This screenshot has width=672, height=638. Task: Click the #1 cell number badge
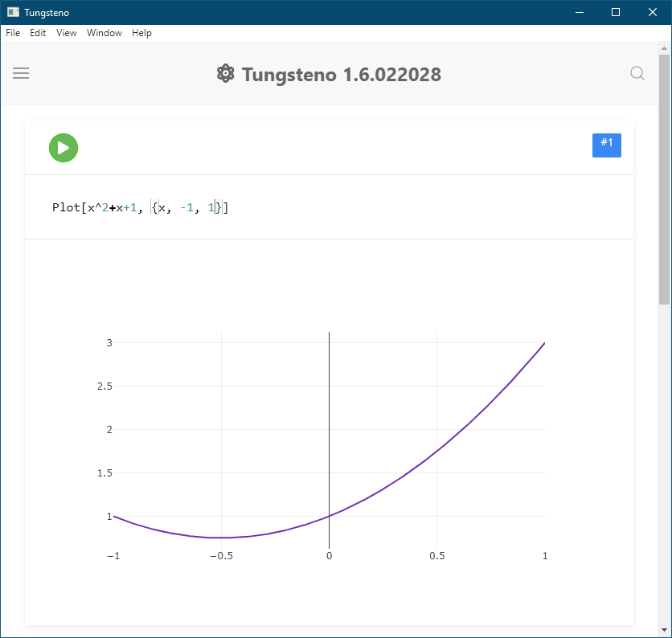click(606, 145)
